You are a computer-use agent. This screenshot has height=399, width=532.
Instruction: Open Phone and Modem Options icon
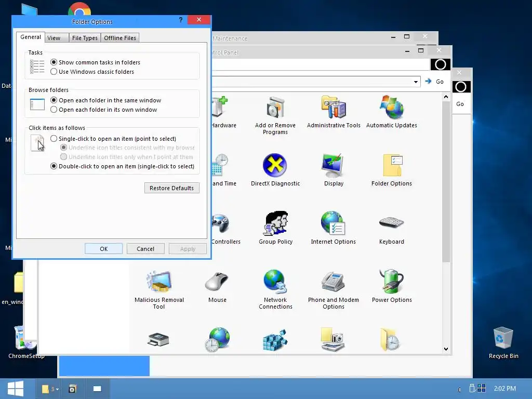coord(333,291)
